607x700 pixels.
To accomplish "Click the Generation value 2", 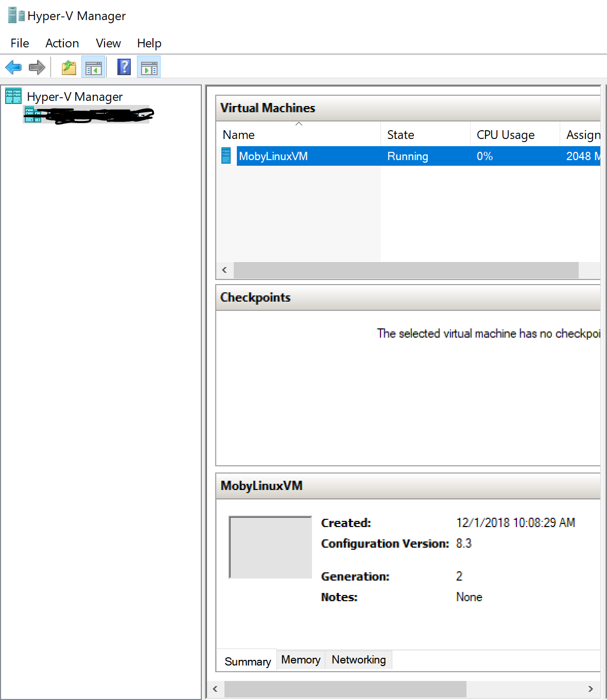I will 459,576.
